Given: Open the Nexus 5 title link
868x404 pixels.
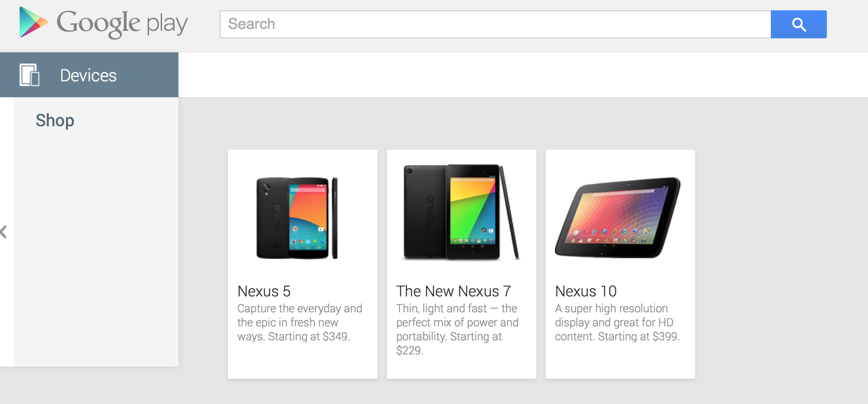Looking at the screenshot, I should coord(264,291).
